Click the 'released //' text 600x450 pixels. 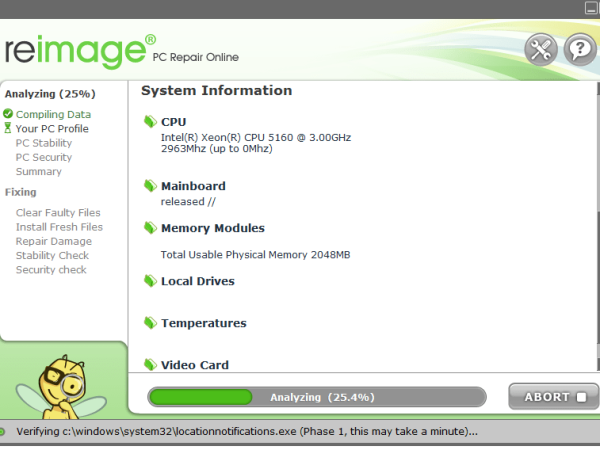point(188,202)
